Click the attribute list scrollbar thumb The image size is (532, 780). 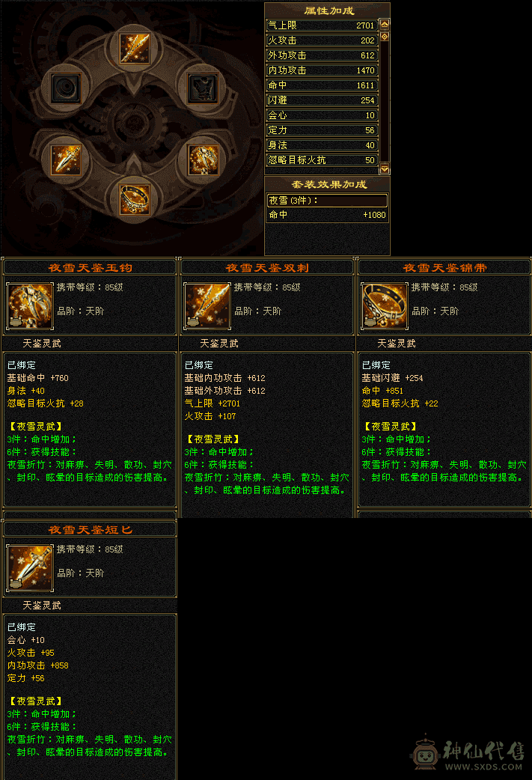point(385,37)
